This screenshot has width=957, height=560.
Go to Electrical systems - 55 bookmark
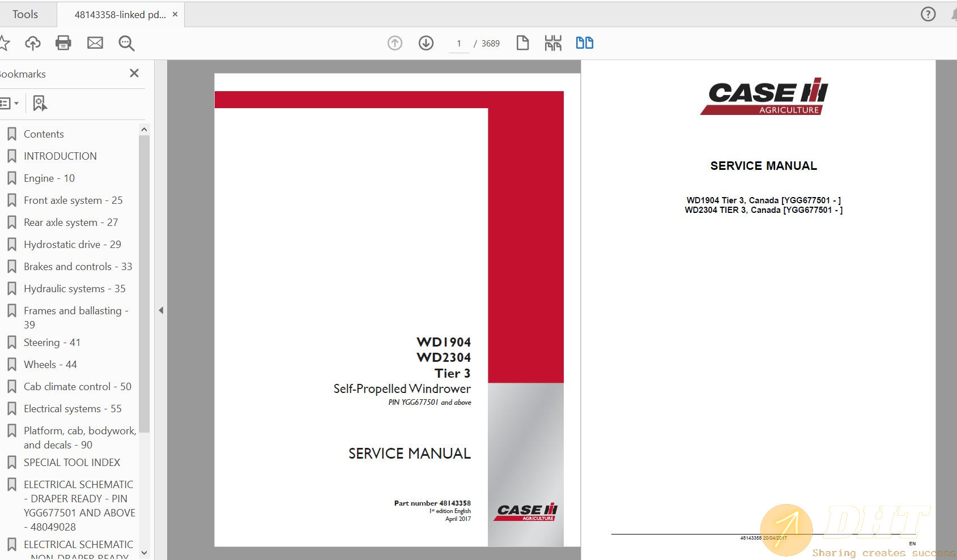click(73, 409)
